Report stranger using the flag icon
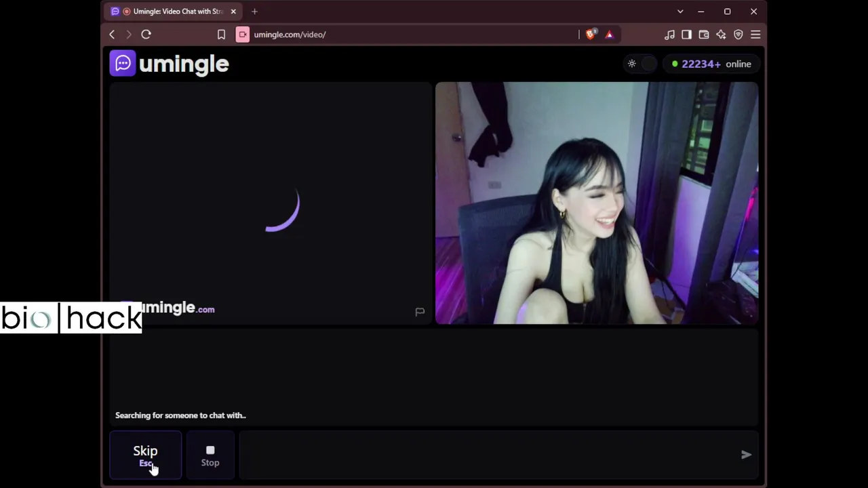This screenshot has width=868, height=488. (420, 312)
